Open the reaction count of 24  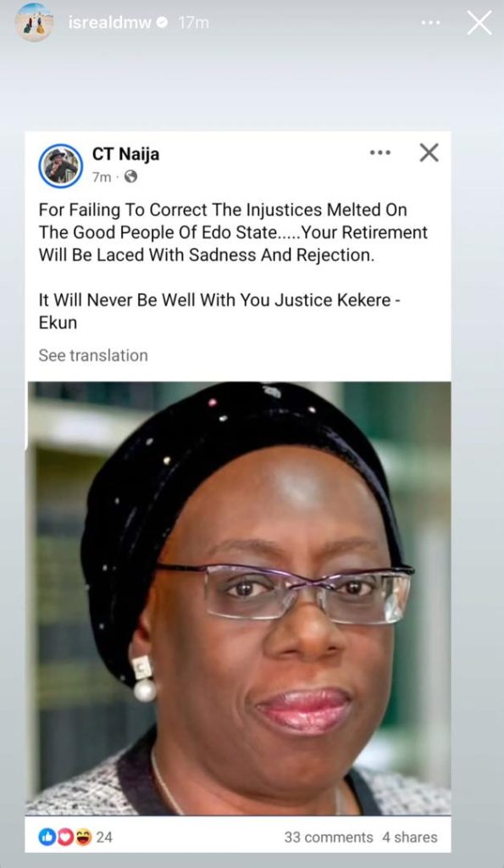click(x=104, y=837)
